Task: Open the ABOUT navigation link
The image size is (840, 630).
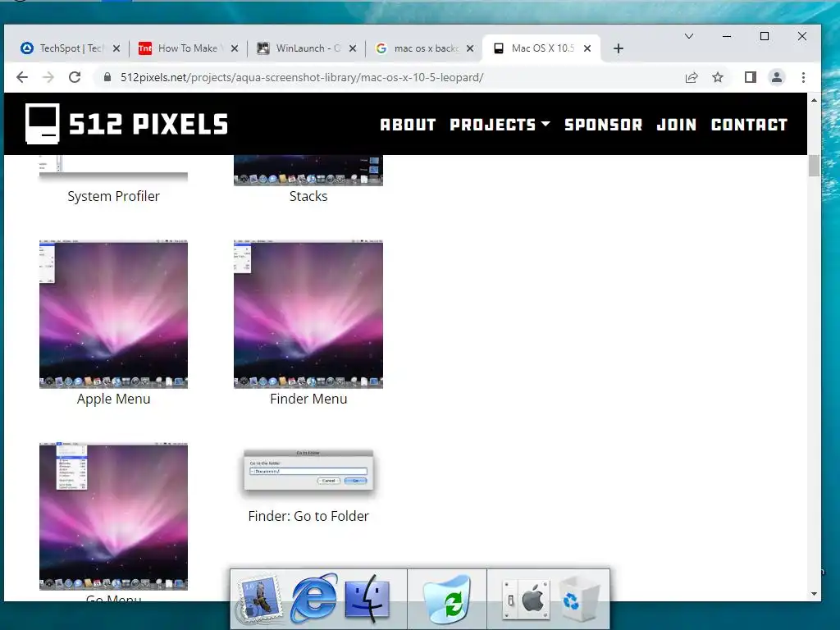Action: tap(408, 125)
